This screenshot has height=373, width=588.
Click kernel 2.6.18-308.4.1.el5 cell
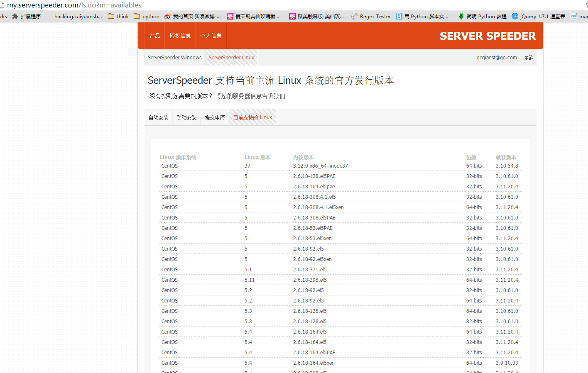coord(314,197)
